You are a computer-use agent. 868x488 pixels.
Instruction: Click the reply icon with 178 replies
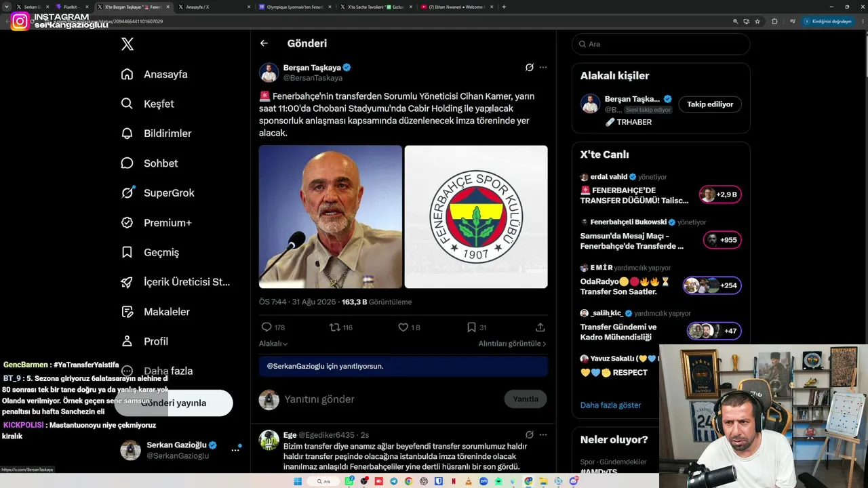coord(267,327)
